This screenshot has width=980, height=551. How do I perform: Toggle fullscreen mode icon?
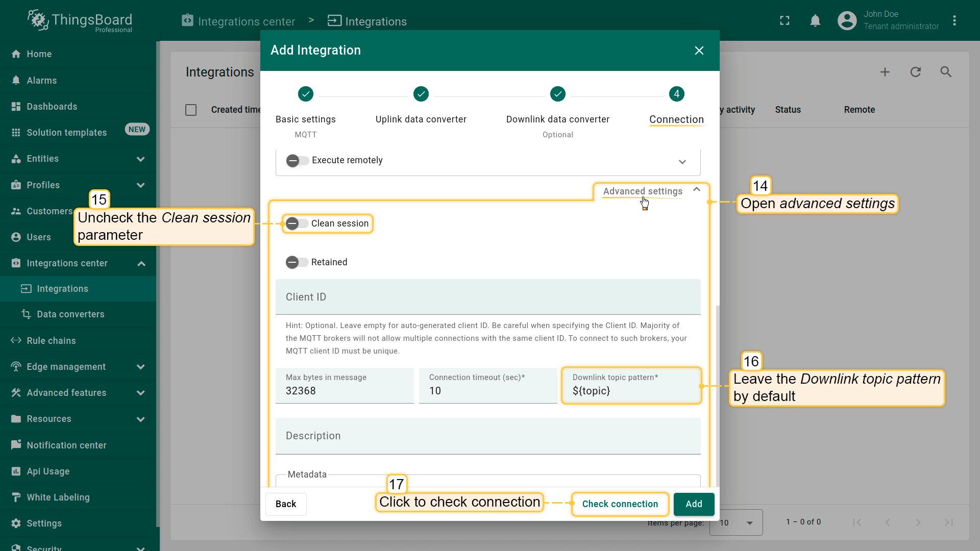coord(785,21)
